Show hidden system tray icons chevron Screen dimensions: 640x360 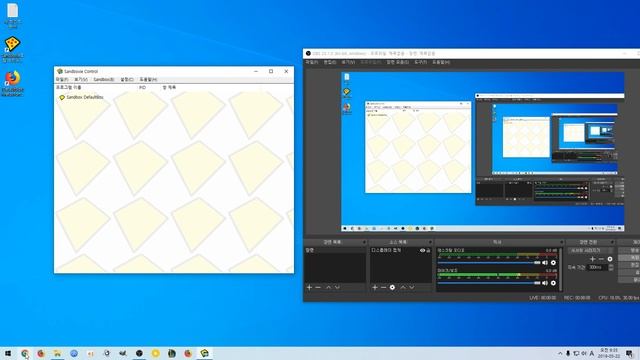click(560, 353)
